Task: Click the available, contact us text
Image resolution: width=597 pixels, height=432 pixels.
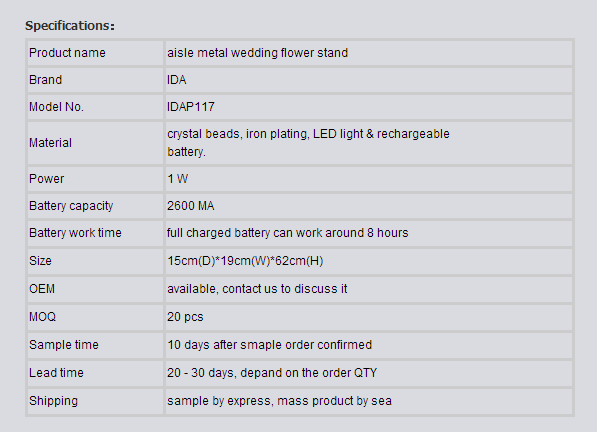Action: click(x=257, y=289)
